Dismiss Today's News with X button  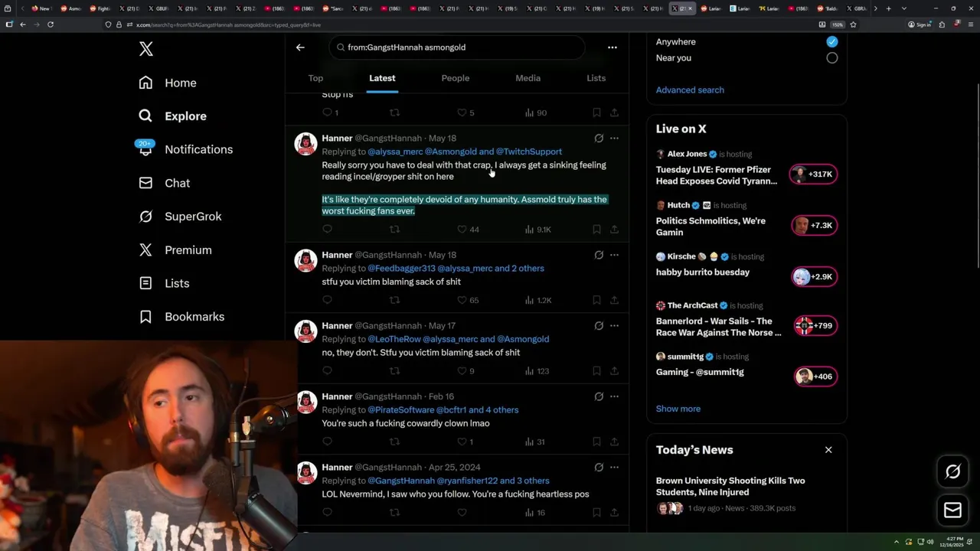tap(828, 450)
